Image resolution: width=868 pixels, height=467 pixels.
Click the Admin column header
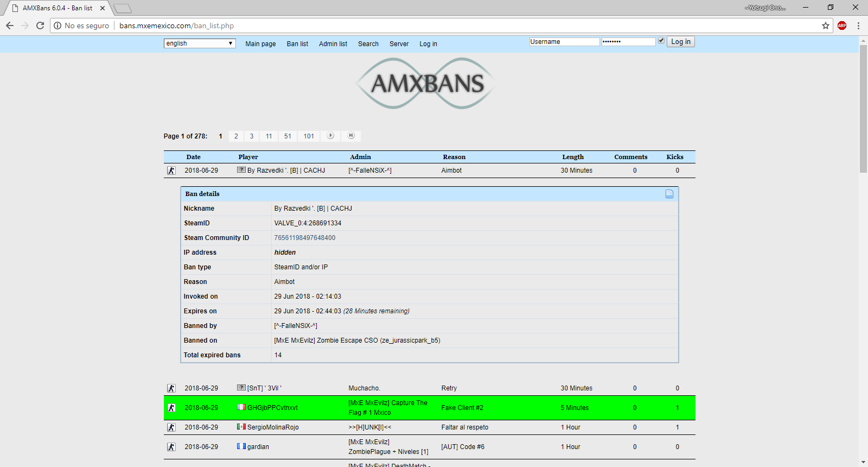point(360,157)
